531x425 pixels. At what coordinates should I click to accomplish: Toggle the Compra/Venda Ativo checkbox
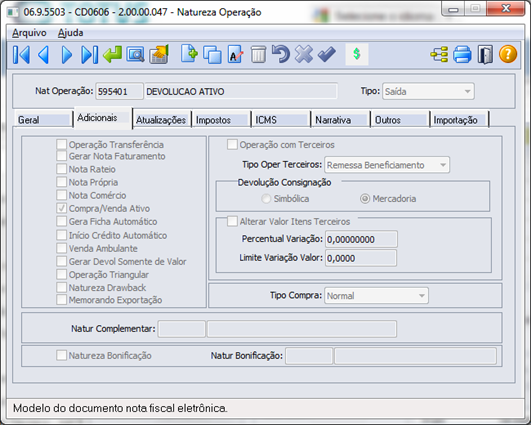point(62,208)
